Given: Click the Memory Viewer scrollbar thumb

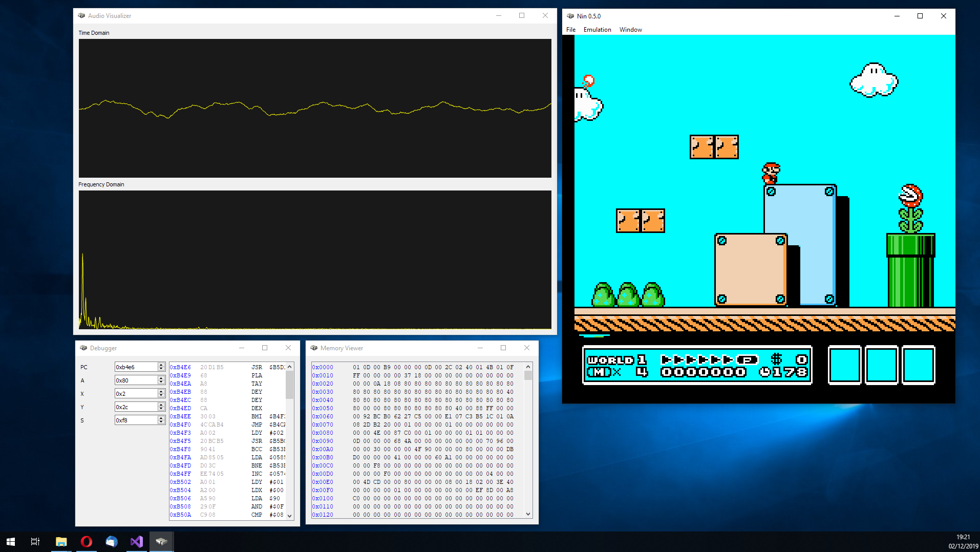Looking at the screenshot, I should point(528,375).
